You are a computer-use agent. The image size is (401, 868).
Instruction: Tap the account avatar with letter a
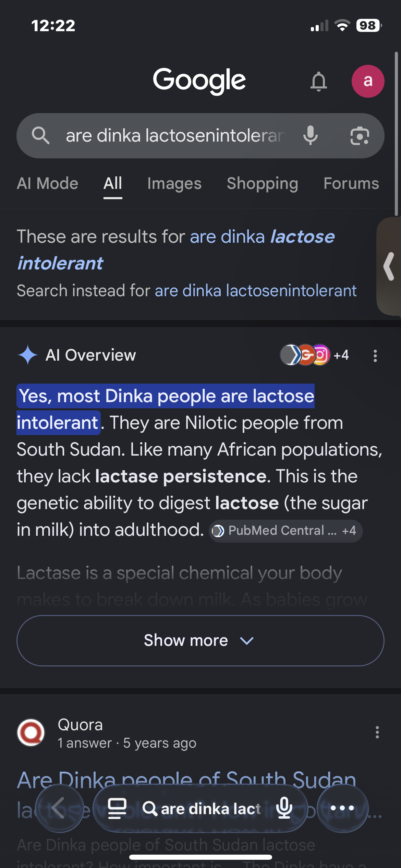click(368, 81)
